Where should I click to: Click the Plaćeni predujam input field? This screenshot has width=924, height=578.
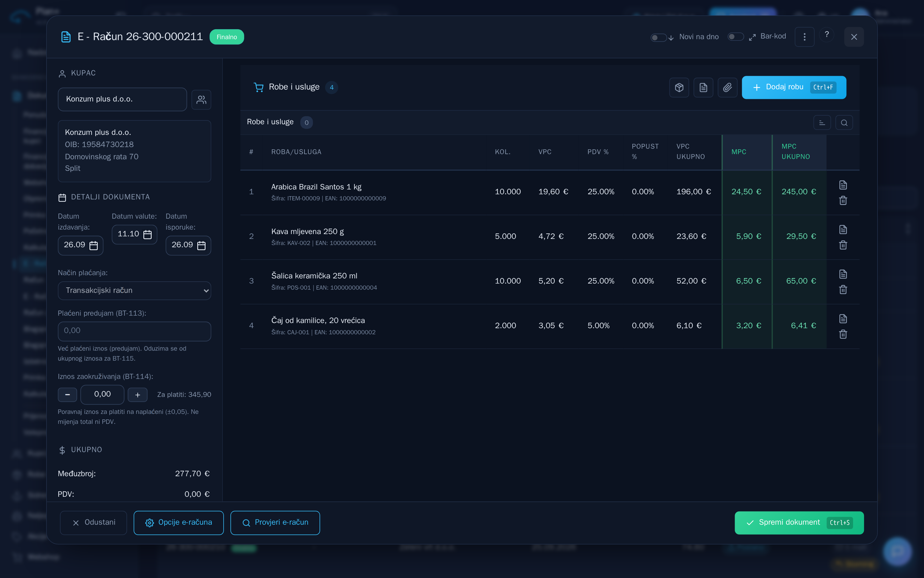(134, 331)
